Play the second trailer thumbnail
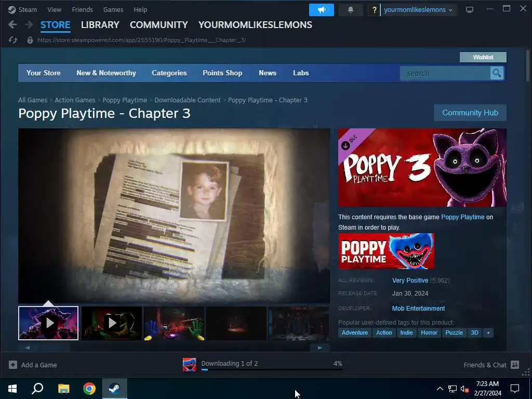The height and width of the screenshot is (399, 532). point(111,323)
